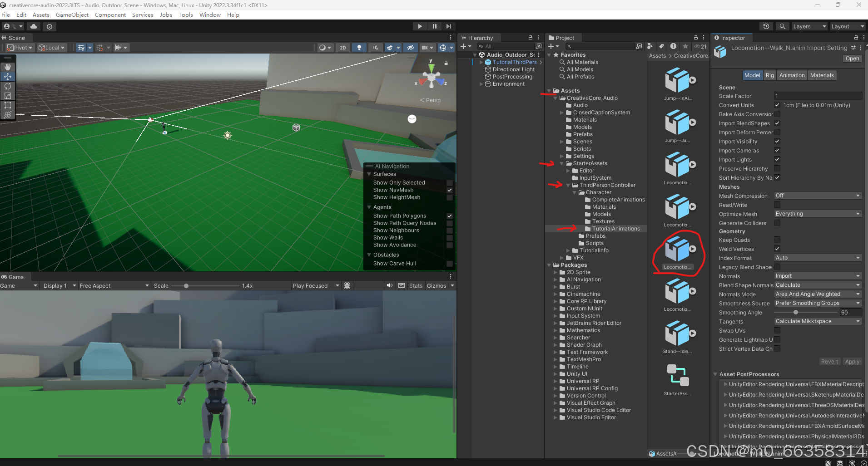
Task: Click the Open button in Inspector
Action: tap(852, 59)
